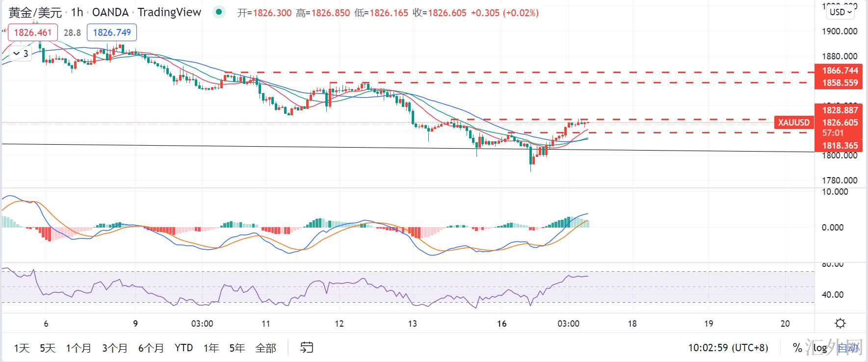The width and height of the screenshot is (868, 362).
Task: Click the 1858.559 red price level label
Action: click(840, 83)
